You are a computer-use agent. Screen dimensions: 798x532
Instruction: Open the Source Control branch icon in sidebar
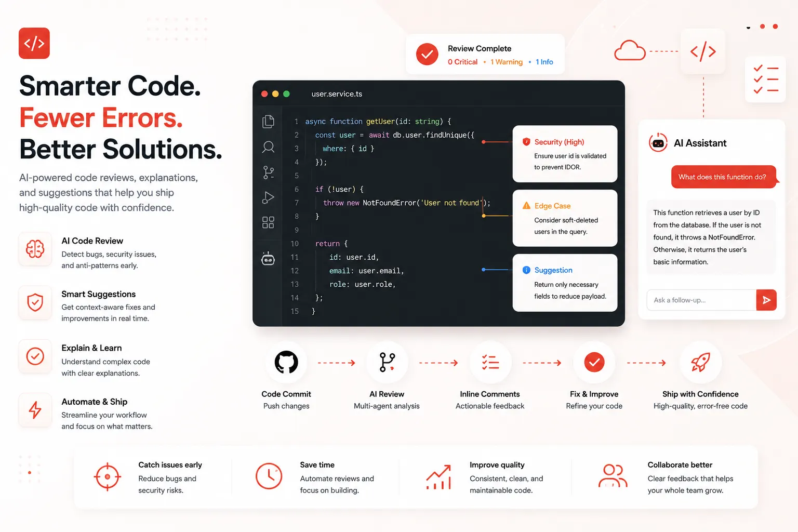pos(268,172)
